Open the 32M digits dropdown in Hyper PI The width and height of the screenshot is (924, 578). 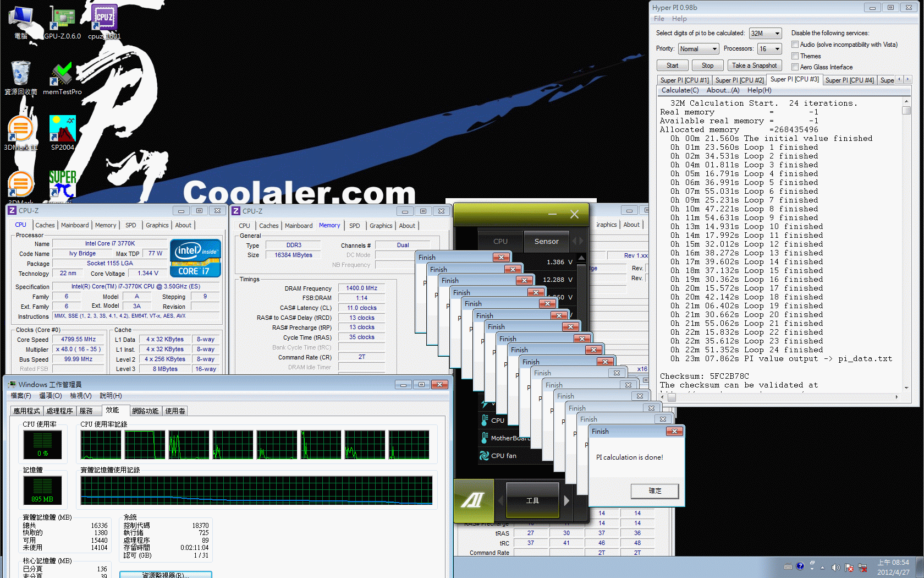(x=765, y=34)
